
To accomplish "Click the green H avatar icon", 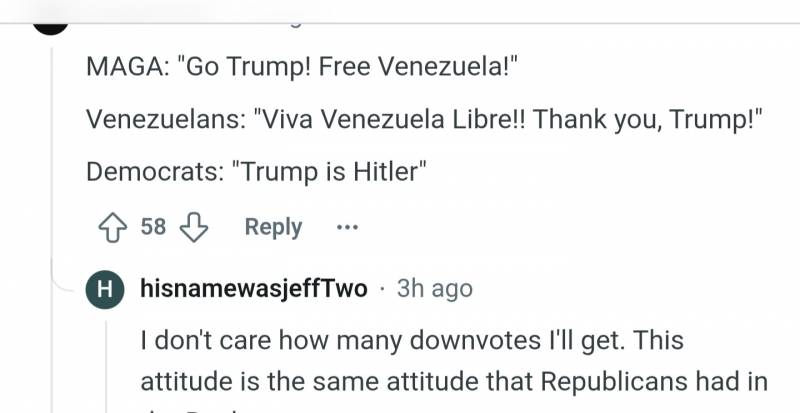I will 106,289.
